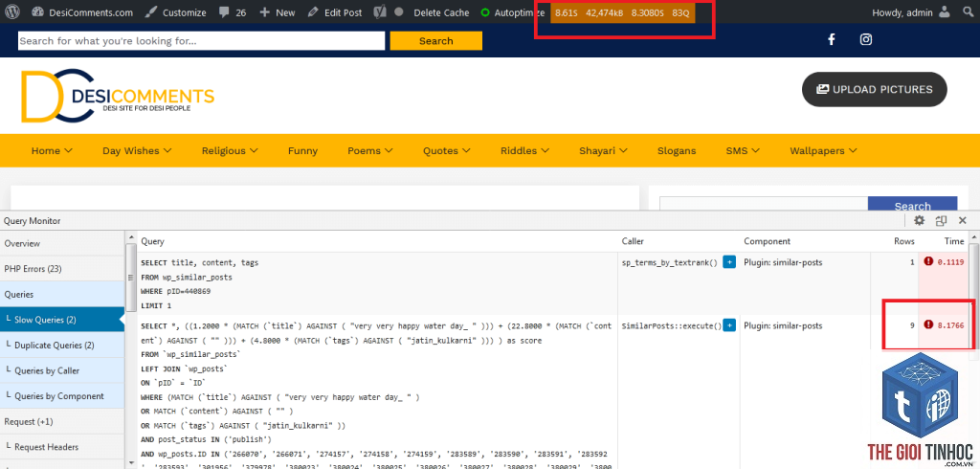Add New content from admin bar
Screen dimensions: 980x469
(x=277, y=12)
